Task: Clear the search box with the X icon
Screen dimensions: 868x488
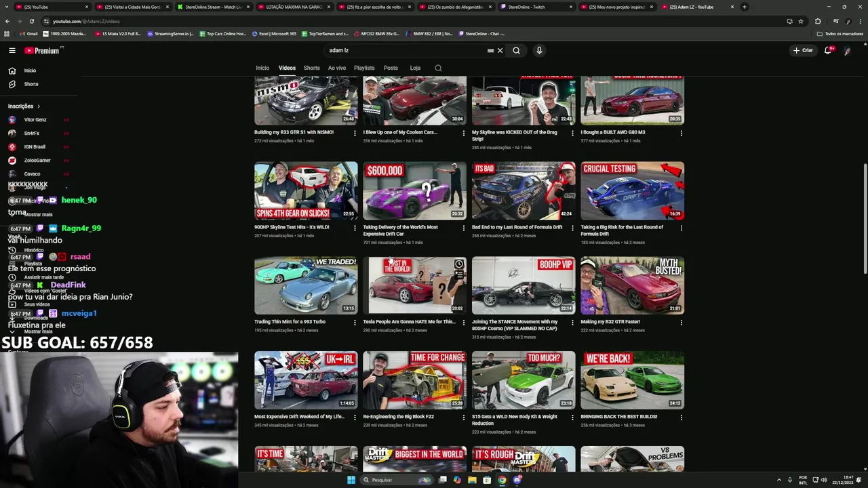Action: point(500,50)
